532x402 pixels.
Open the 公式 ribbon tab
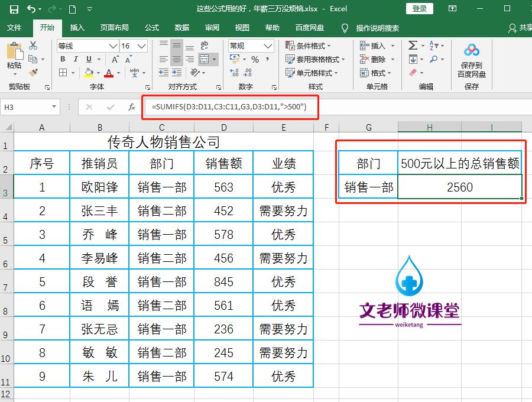(x=151, y=27)
